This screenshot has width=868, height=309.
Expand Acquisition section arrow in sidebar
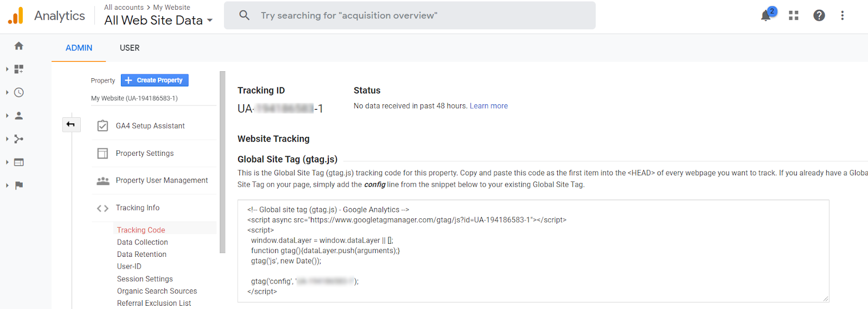click(x=7, y=139)
